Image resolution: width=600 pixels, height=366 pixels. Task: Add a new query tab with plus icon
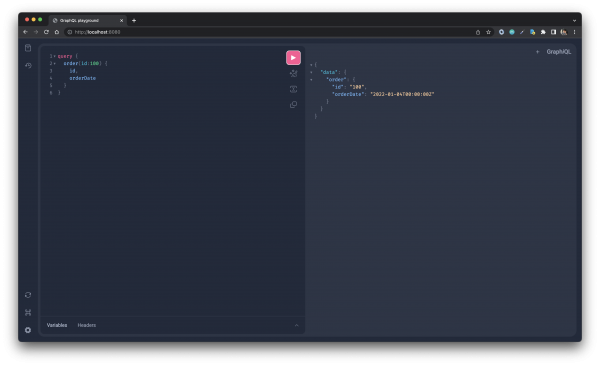[537, 52]
